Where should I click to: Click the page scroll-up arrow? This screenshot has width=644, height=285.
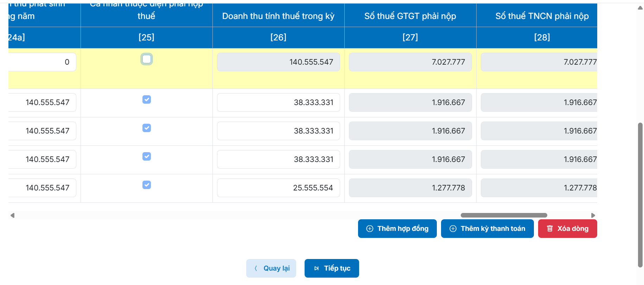pos(640,8)
